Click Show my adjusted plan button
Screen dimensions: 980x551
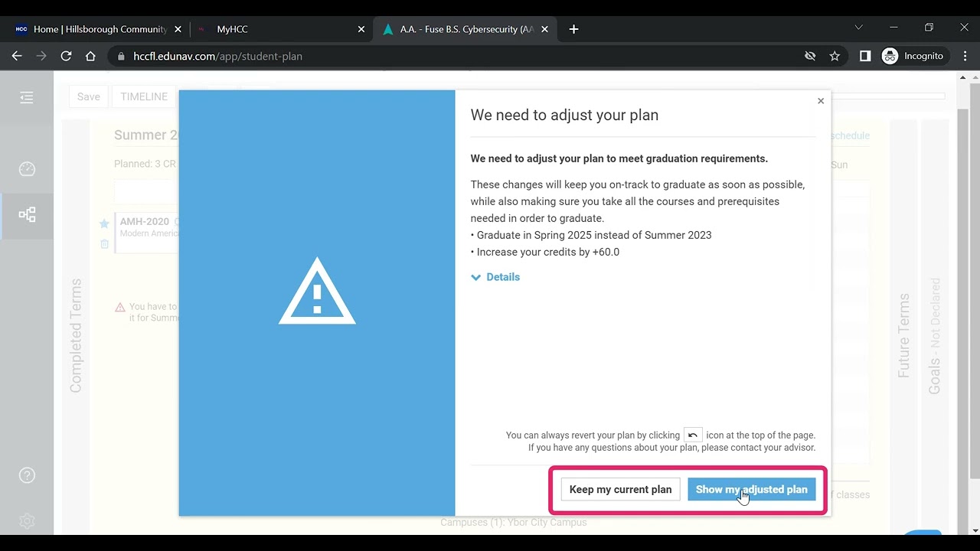pyautogui.click(x=751, y=490)
